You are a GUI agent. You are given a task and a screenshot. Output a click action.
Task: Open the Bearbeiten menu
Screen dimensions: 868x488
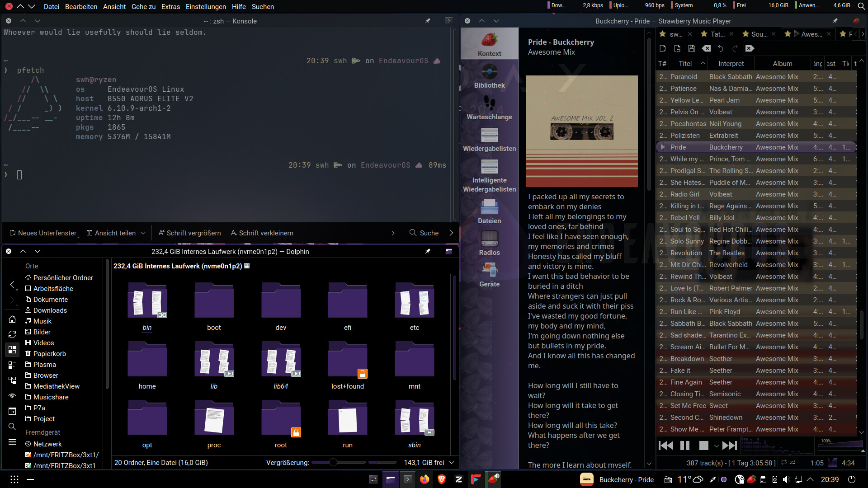81,7
